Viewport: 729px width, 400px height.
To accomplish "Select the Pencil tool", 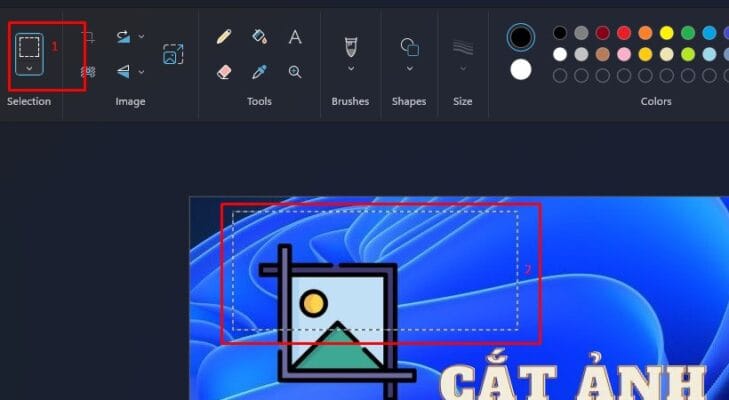I will coord(224,36).
